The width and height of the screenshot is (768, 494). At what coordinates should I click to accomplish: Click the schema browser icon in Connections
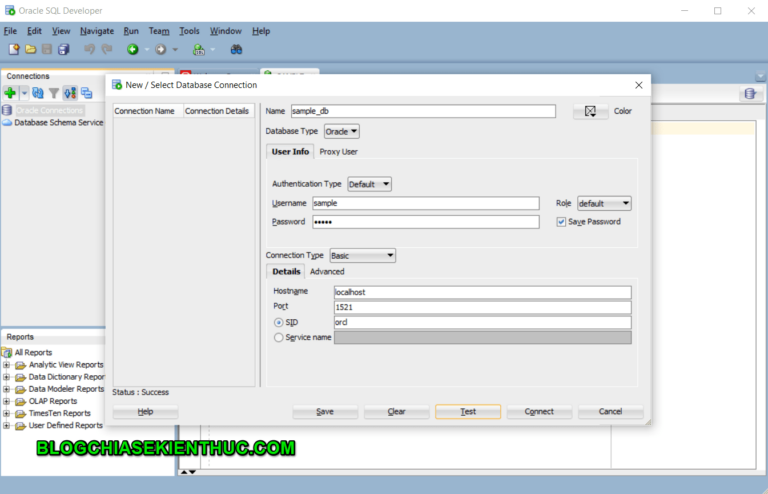[70, 93]
